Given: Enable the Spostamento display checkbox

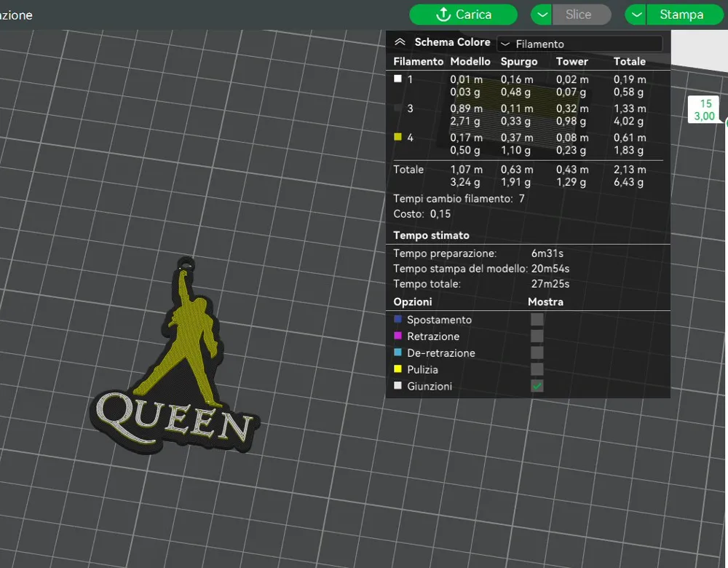Looking at the screenshot, I should [x=537, y=320].
